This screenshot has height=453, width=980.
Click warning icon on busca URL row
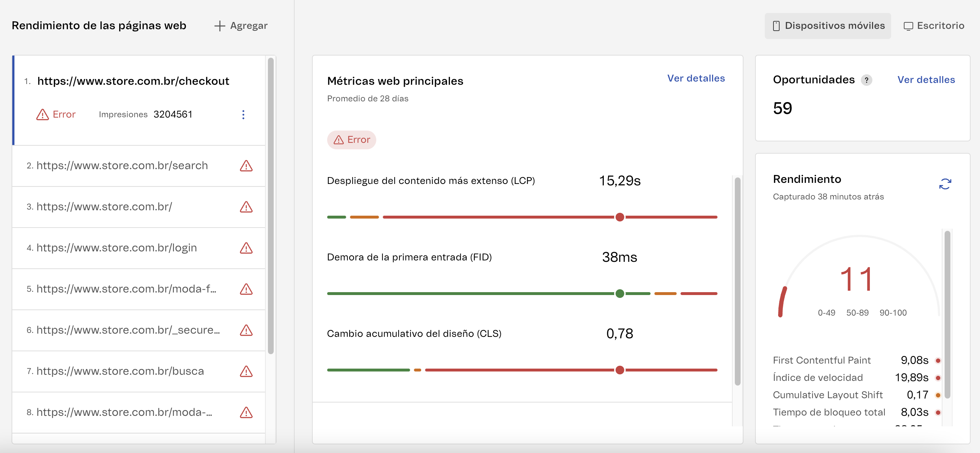[246, 371]
